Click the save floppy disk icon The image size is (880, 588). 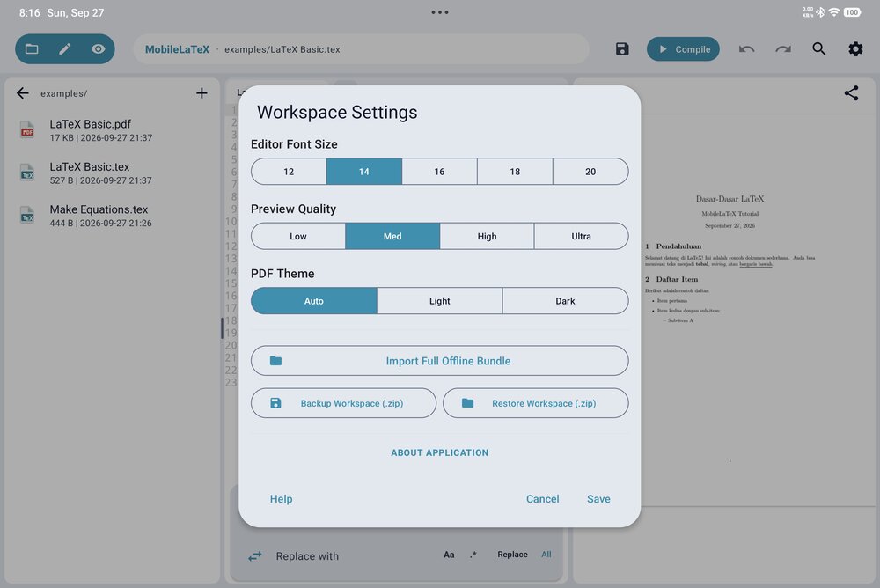tap(622, 49)
